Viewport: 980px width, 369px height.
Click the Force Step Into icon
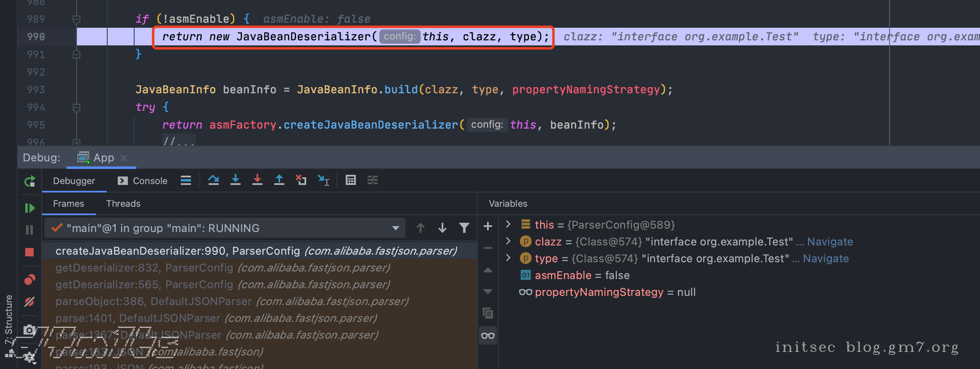[x=257, y=180]
